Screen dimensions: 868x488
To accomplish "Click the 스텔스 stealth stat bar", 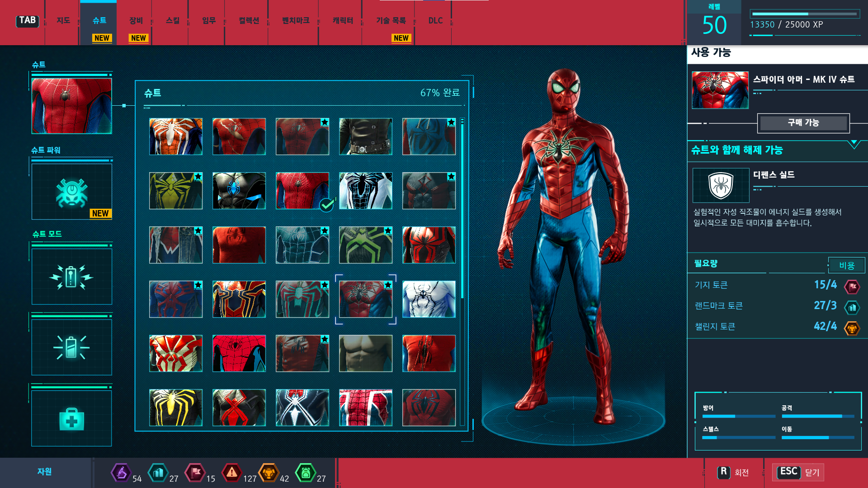I will pyautogui.click(x=739, y=437).
